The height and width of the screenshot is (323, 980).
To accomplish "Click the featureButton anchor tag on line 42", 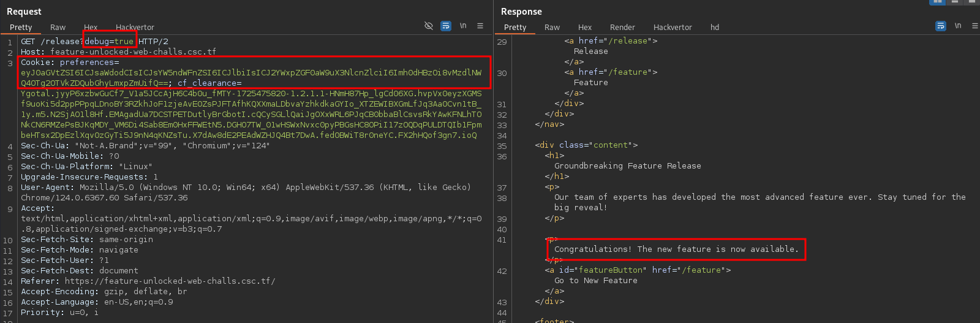I will [638, 270].
